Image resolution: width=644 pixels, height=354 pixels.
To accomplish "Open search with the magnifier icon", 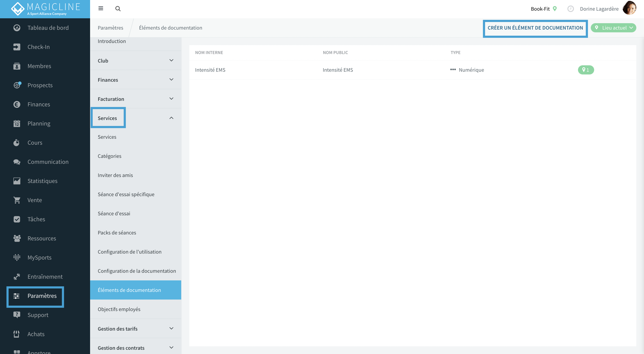I will (x=118, y=9).
